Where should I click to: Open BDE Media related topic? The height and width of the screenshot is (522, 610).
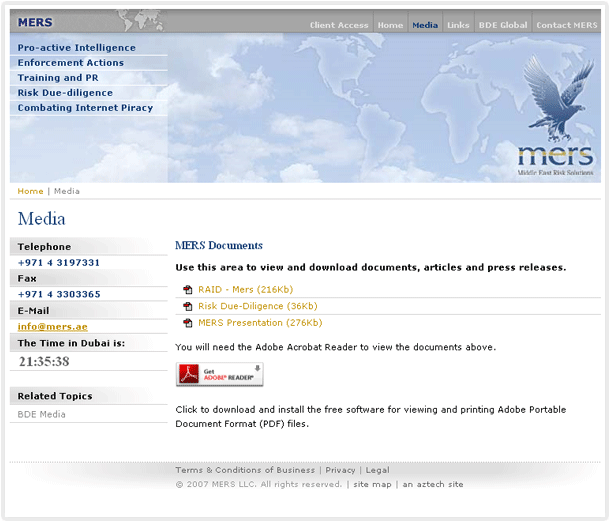coord(42,414)
